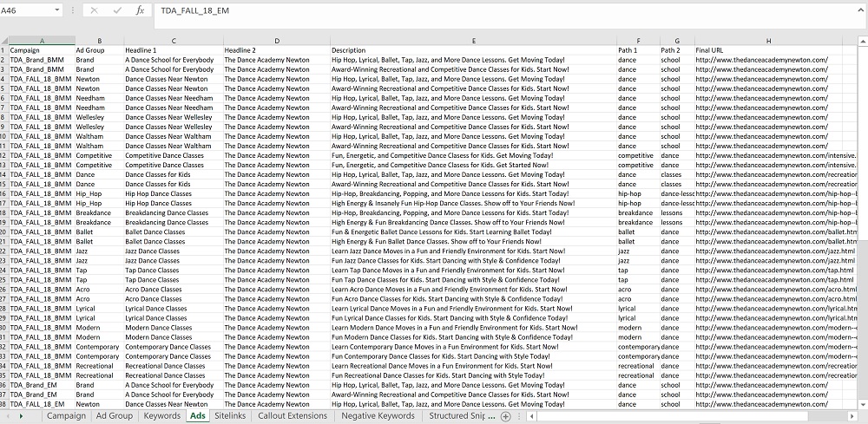Select Dance Classes for Kids in row 14
Screen dimensions: 868x424
174,174
